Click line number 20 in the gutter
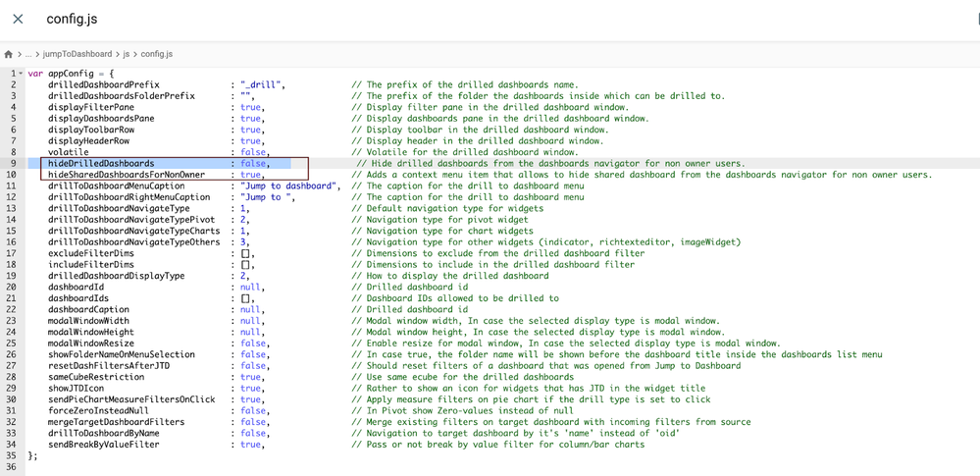Screen dimensions: 980x476 11,288
